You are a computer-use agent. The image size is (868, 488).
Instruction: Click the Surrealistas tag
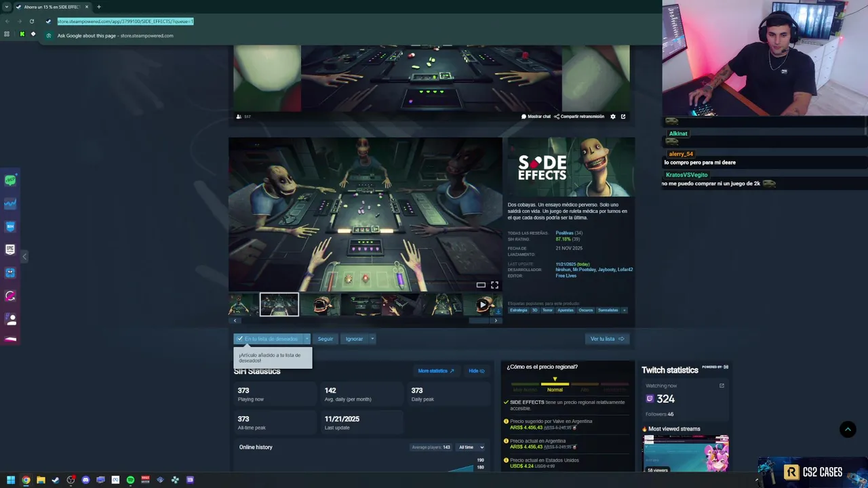(608, 310)
